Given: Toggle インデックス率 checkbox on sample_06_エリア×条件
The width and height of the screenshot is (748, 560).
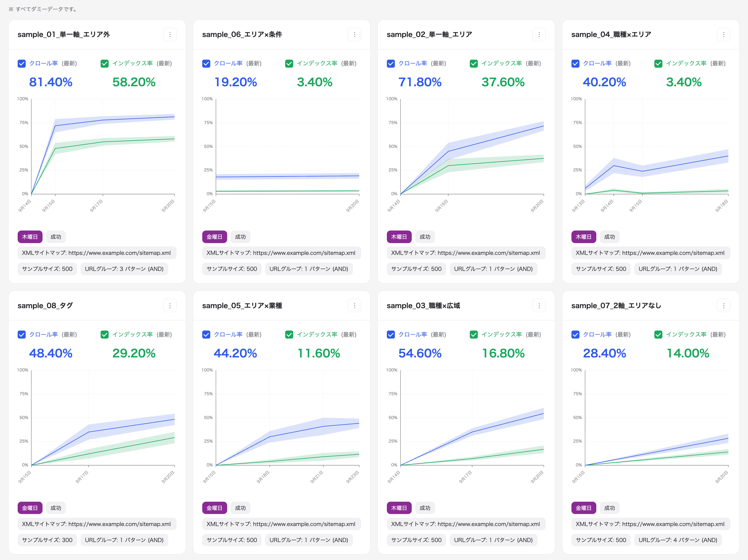Looking at the screenshot, I should point(289,64).
